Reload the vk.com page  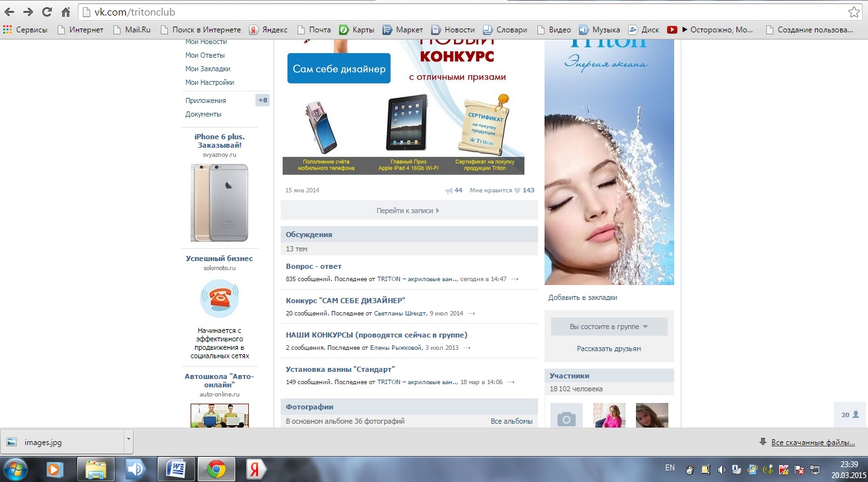(x=47, y=12)
